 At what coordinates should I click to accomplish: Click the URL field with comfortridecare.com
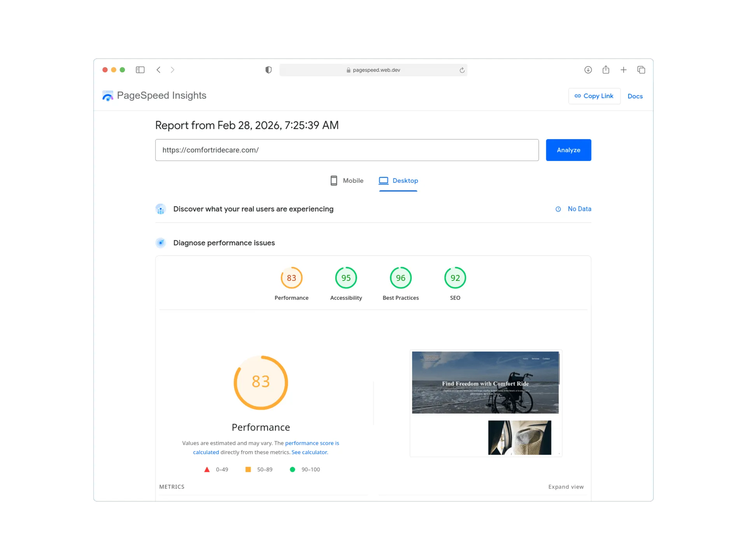click(347, 150)
